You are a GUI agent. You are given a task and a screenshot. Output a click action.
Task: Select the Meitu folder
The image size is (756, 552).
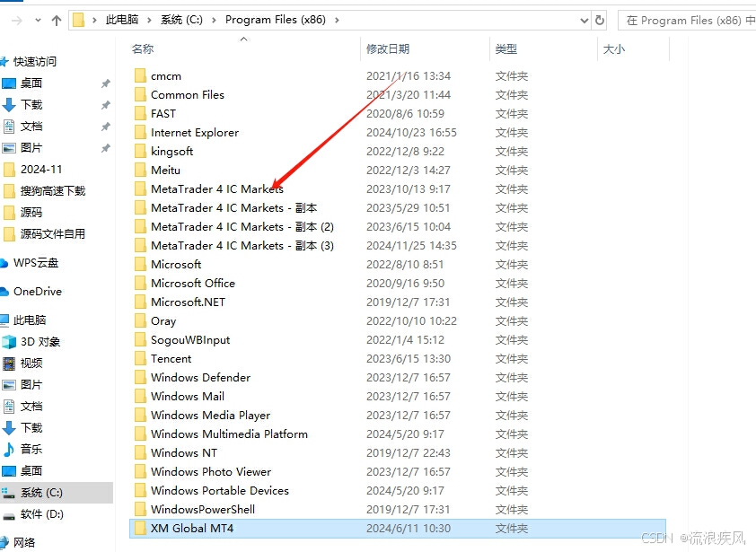click(165, 171)
